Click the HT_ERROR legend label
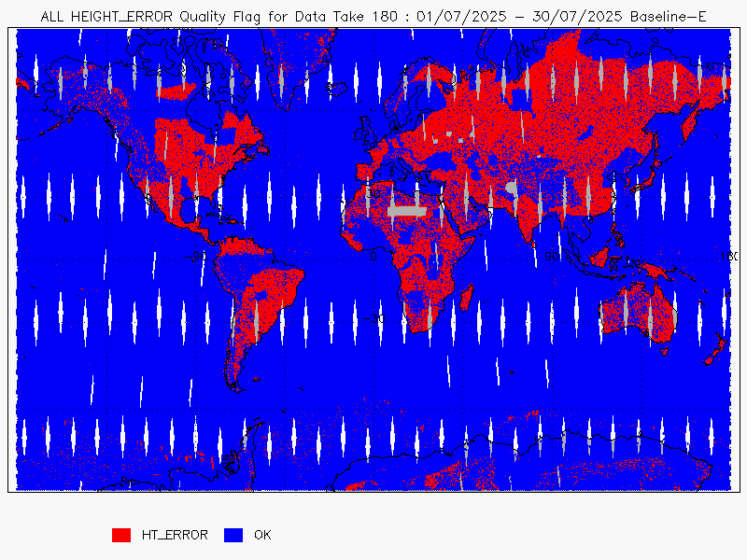The image size is (747, 560). click(175, 535)
